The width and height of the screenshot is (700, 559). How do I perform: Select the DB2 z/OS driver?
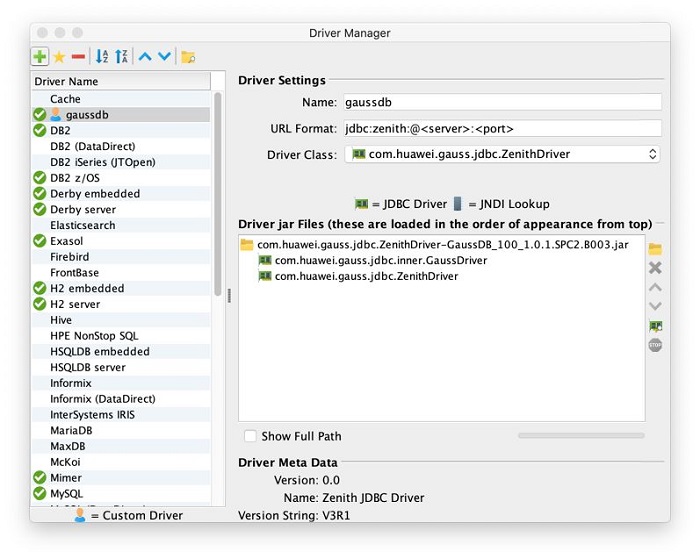[x=121, y=178]
